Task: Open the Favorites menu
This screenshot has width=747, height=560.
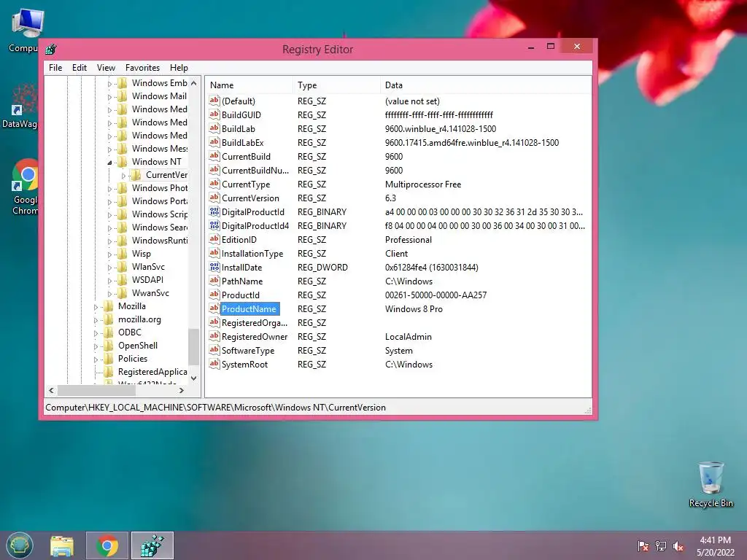Action: 142,68
